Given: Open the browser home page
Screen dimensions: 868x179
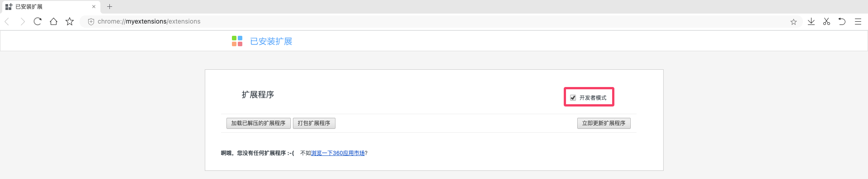Looking at the screenshot, I should 53,21.
